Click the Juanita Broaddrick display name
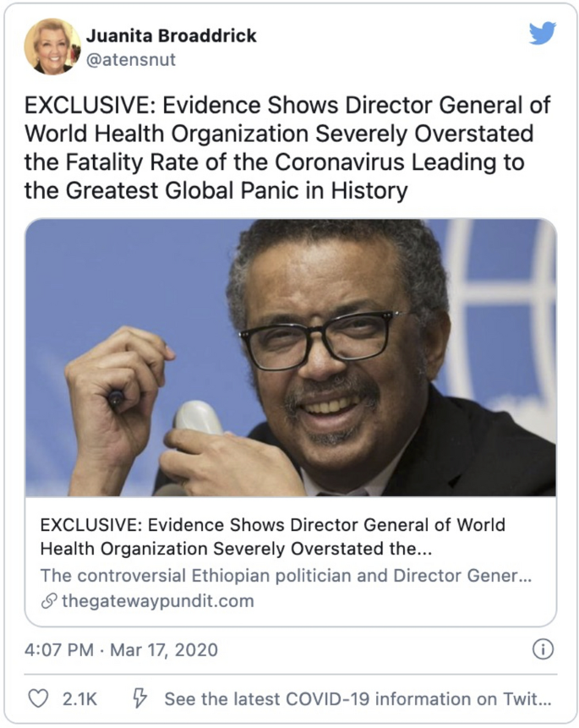The height and width of the screenshot is (728, 579). tap(172, 36)
